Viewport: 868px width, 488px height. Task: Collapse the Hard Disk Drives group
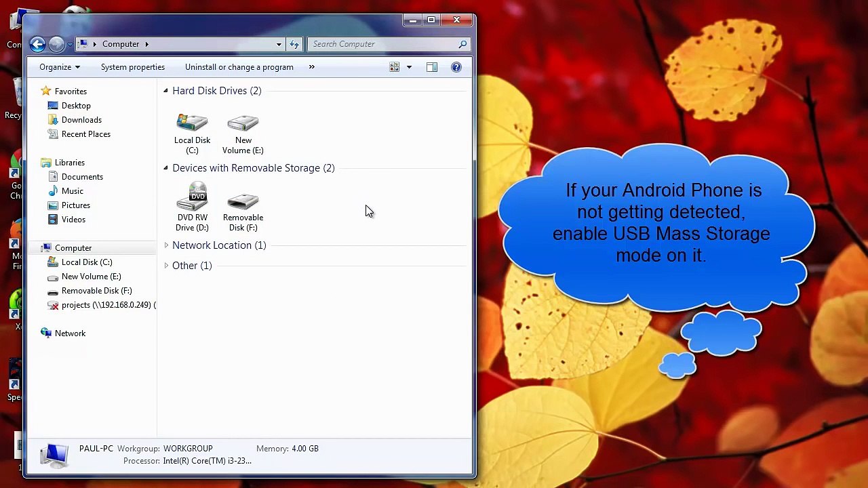[165, 91]
